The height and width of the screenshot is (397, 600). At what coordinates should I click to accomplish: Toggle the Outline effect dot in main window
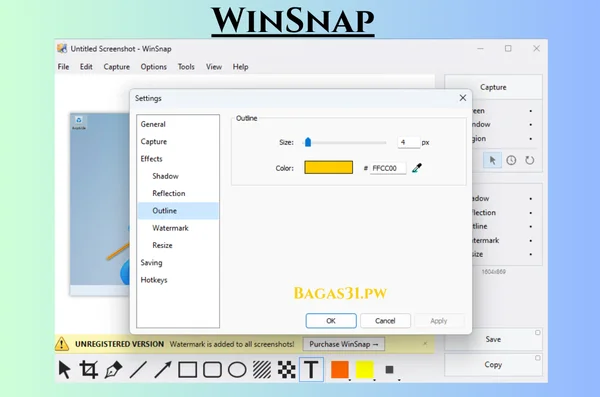coord(531,227)
